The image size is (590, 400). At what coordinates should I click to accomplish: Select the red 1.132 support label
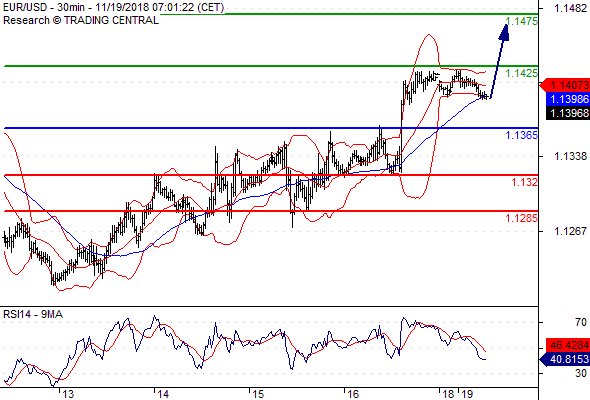tap(525, 182)
